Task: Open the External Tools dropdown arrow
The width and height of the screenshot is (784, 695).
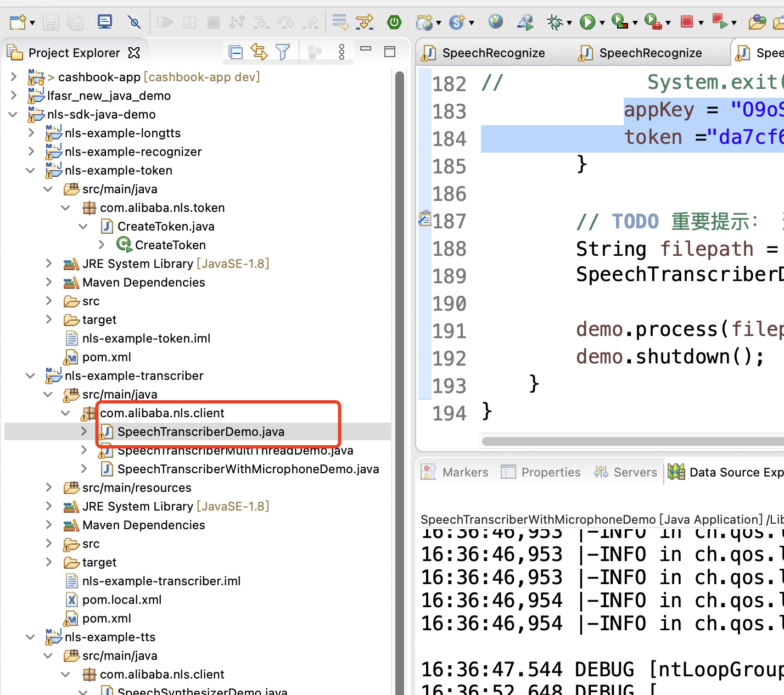Action: pyautogui.click(x=668, y=23)
